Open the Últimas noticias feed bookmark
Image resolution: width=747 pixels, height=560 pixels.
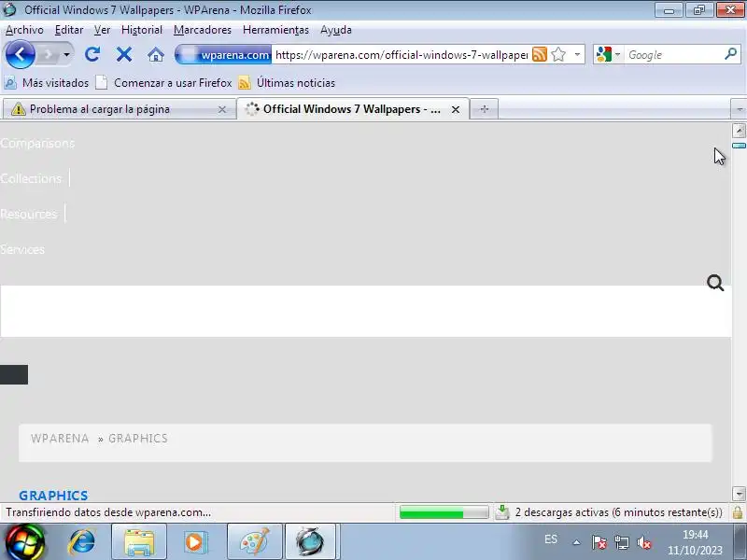point(287,83)
